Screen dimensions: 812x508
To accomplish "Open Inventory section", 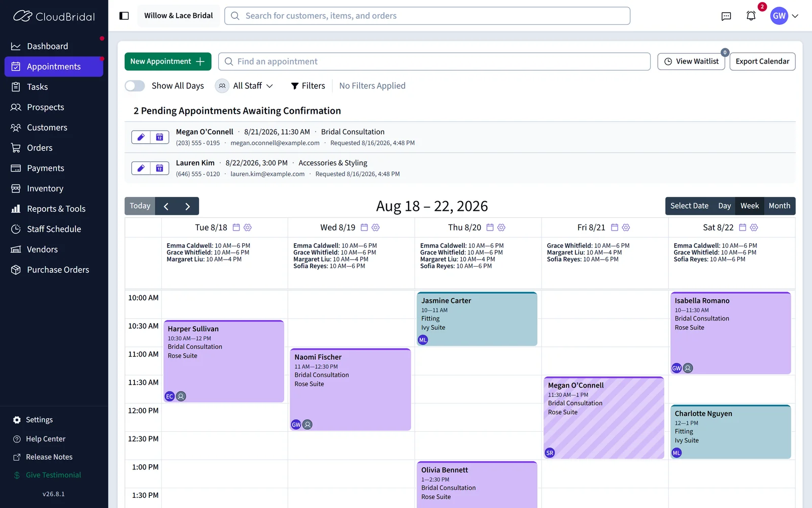I will 54,188.
